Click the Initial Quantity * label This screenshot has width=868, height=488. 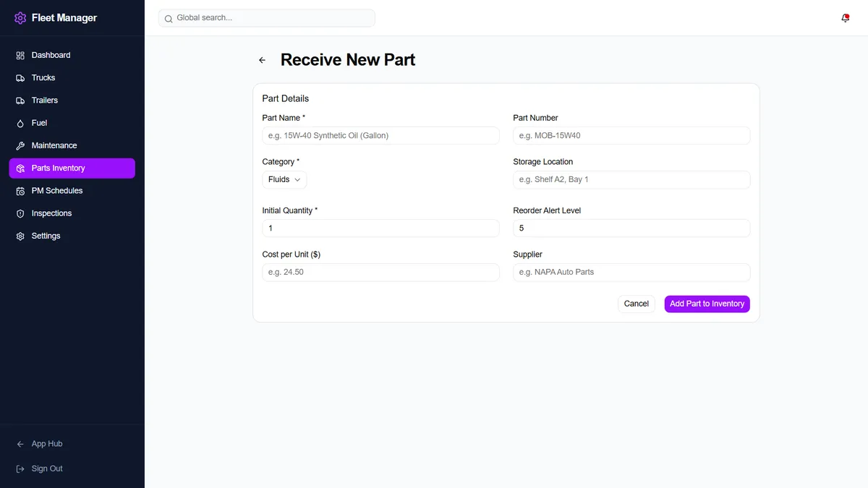point(289,210)
